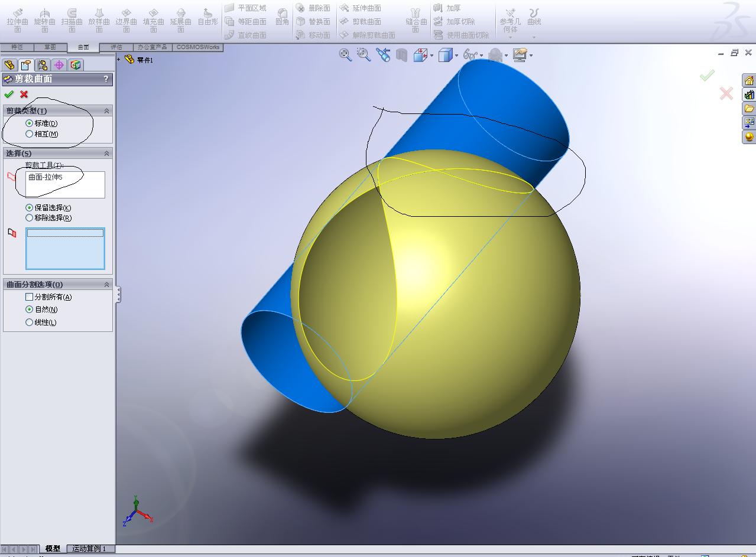Open the DimXpertManager panel tab
The width and height of the screenshot is (756, 557).
(59, 65)
